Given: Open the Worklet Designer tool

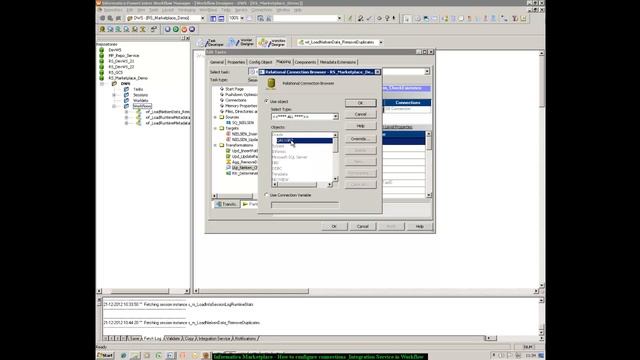Looking at the screenshot, I should pyautogui.click(x=241, y=42).
